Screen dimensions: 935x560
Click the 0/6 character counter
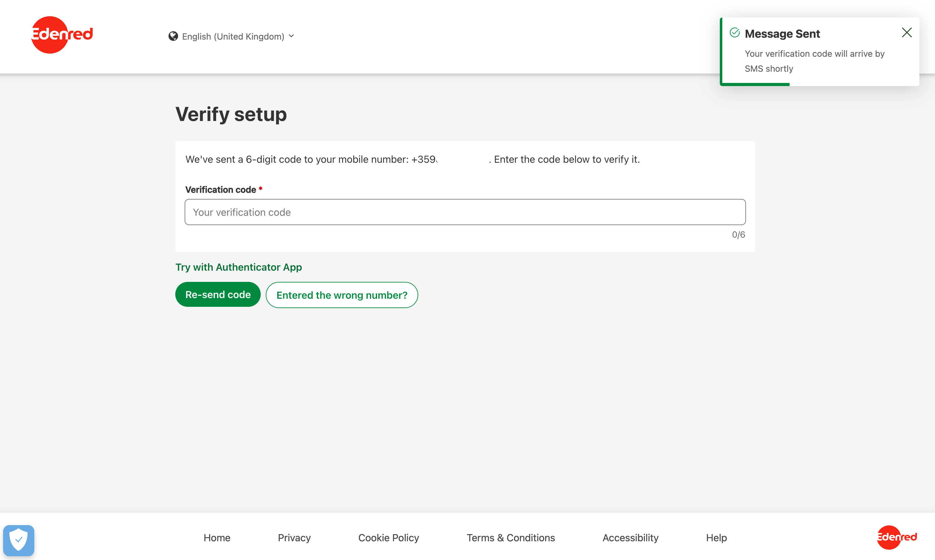point(738,234)
